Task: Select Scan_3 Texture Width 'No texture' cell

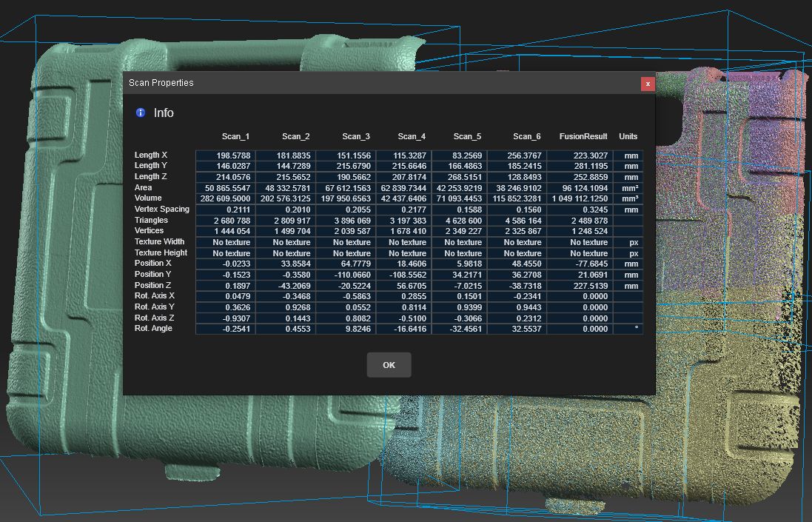Action: coord(352,242)
